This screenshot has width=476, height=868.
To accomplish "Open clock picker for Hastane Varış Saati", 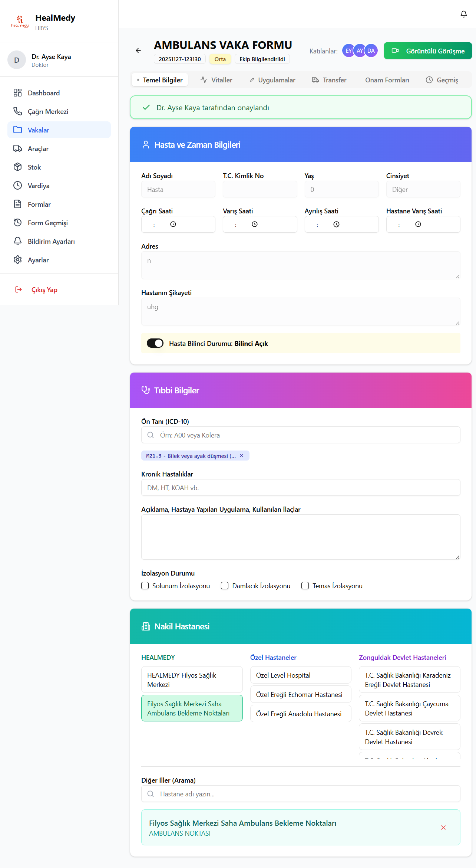I will [418, 224].
